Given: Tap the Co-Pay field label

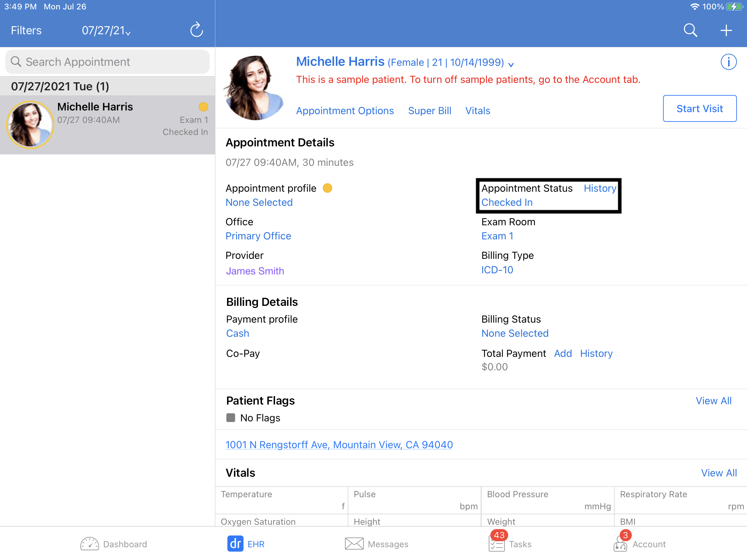Looking at the screenshot, I should [x=243, y=354].
